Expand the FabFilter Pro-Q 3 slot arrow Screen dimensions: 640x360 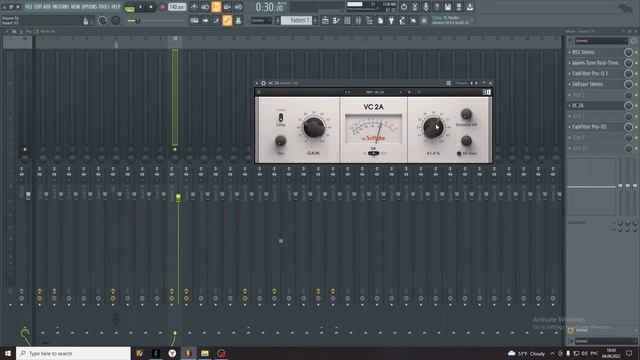click(570, 73)
